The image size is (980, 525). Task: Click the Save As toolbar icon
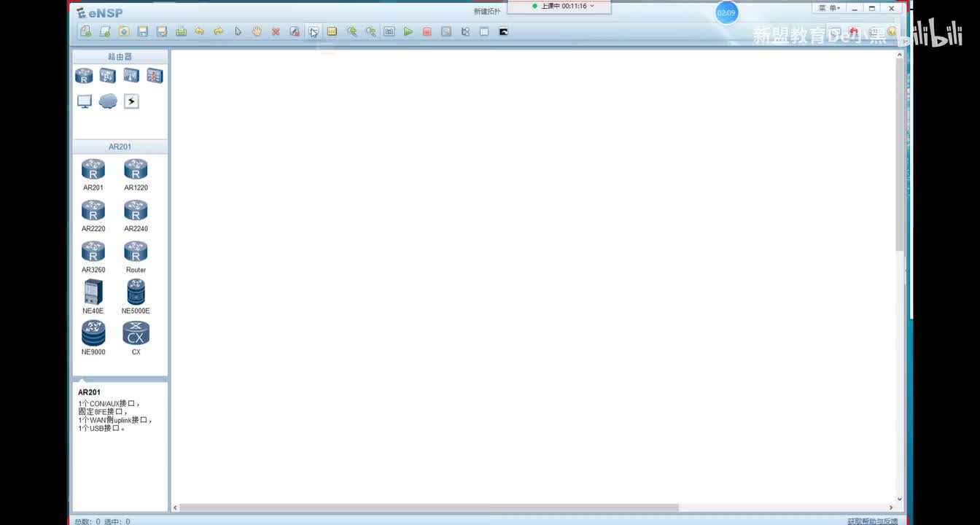tap(162, 31)
